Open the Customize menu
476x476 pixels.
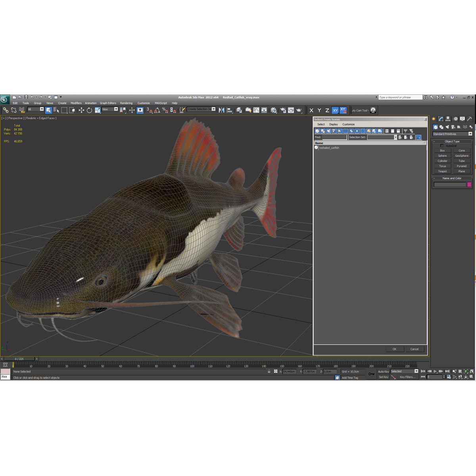(144, 103)
